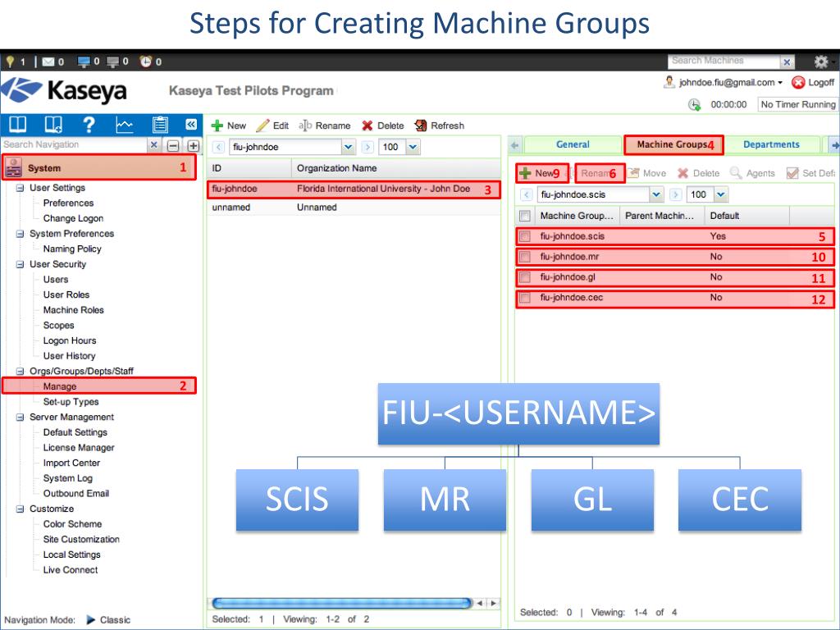The image size is (840, 630).
Task: Toggle the select-all checkbox in machine groups header
Action: [525, 216]
